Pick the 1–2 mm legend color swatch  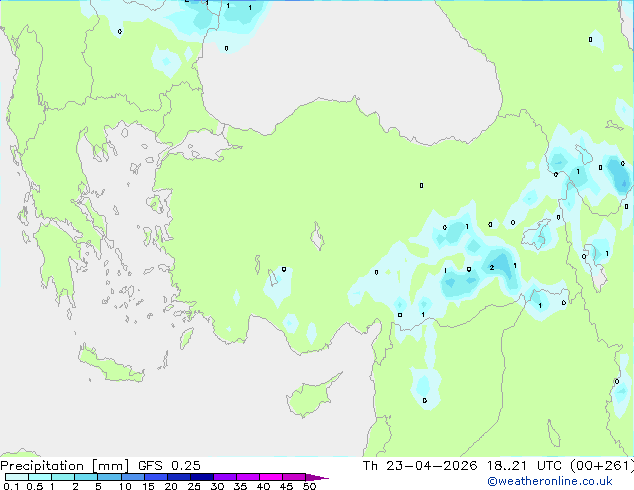pyautogui.click(x=63, y=477)
